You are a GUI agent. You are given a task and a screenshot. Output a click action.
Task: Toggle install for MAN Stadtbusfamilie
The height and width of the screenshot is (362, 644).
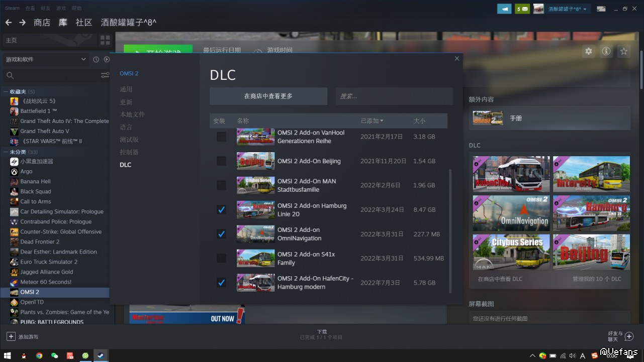(221, 185)
